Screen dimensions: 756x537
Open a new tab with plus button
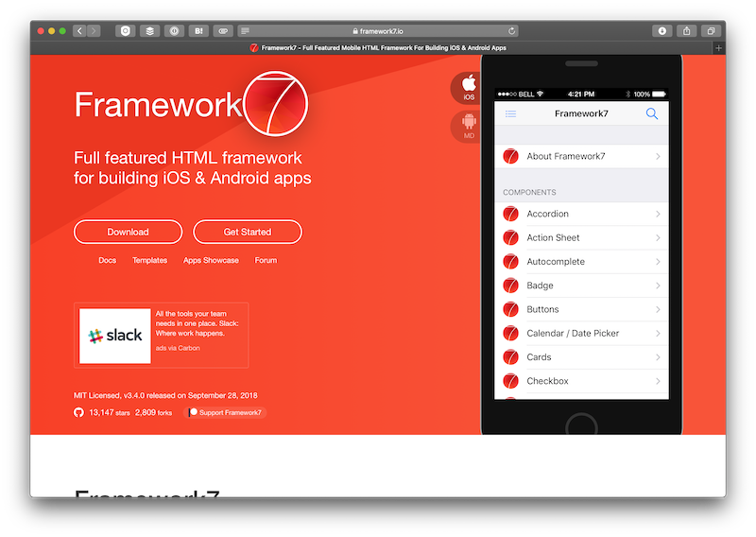pos(718,48)
